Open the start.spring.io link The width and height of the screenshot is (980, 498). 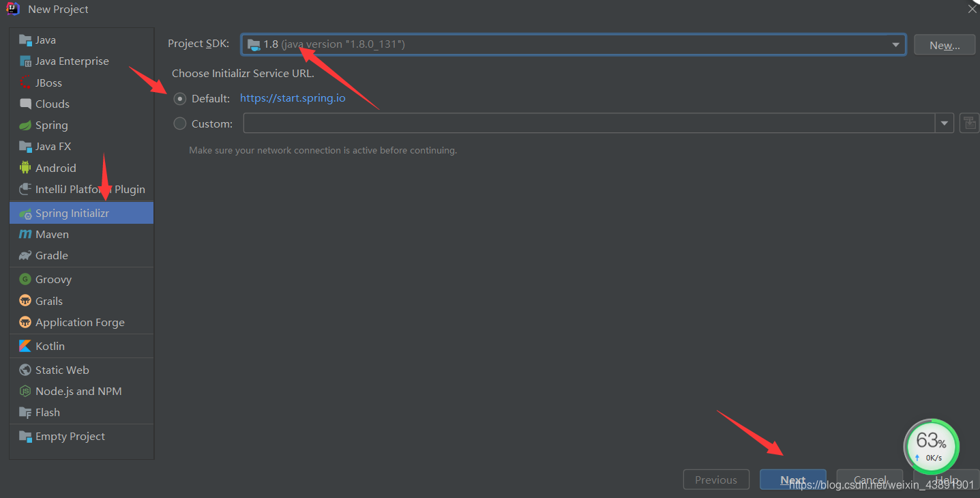coord(293,98)
